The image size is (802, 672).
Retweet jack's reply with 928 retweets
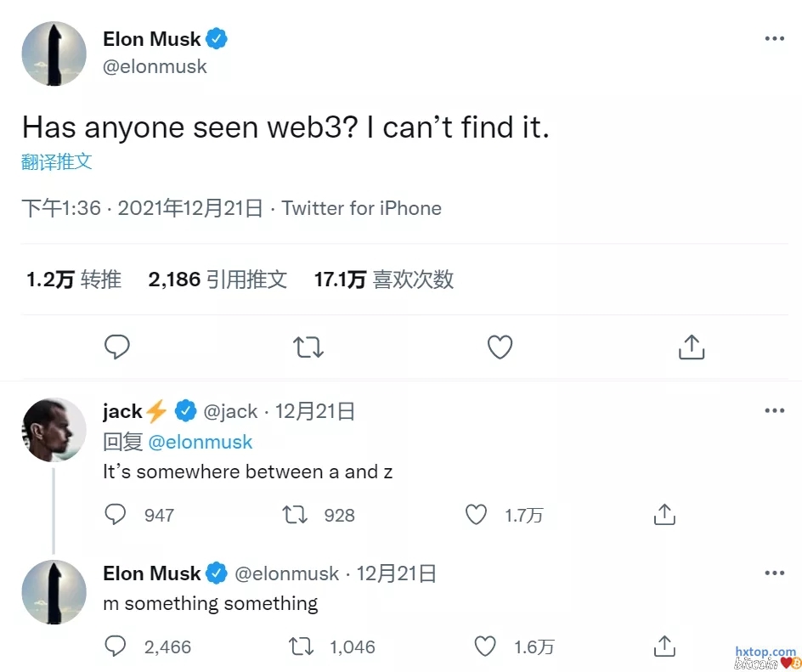click(295, 515)
